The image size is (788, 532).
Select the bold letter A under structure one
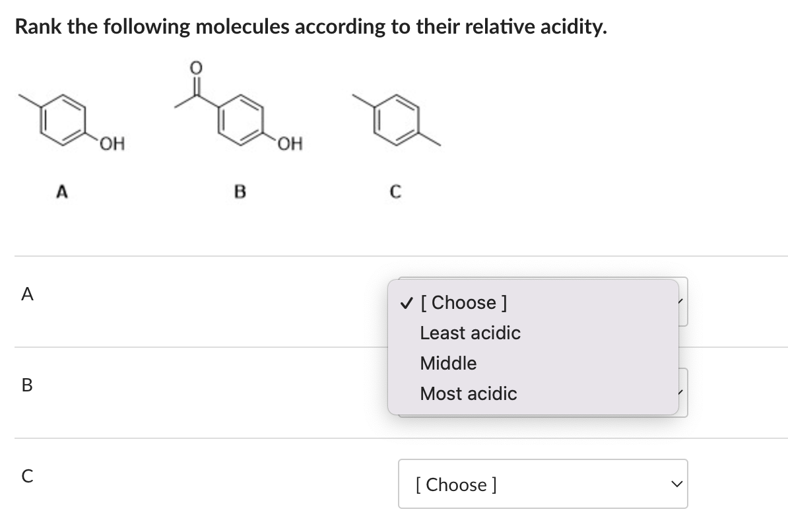62,192
